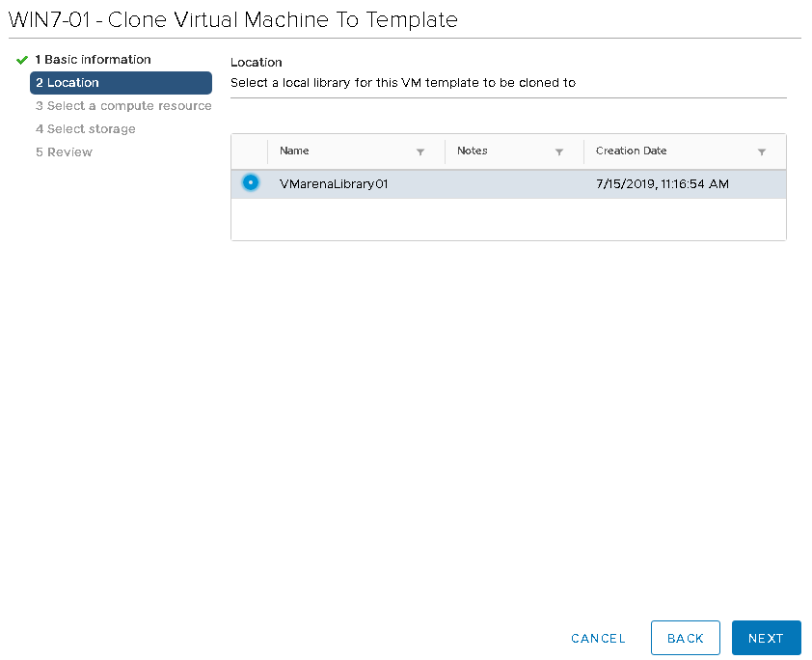This screenshot has width=812, height=660.
Task: Jump to step 5 Review
Action: pos(64,151)
